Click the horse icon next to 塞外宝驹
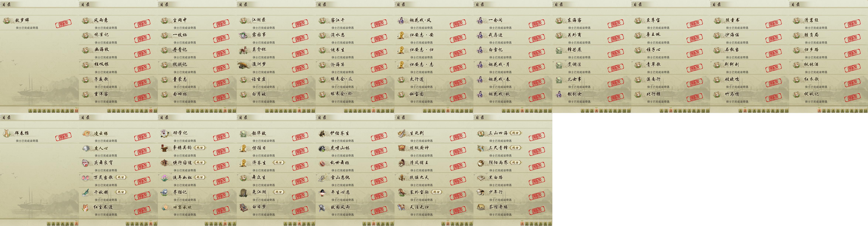The height and width of the screenshot is (226, 868). (402, 192)
